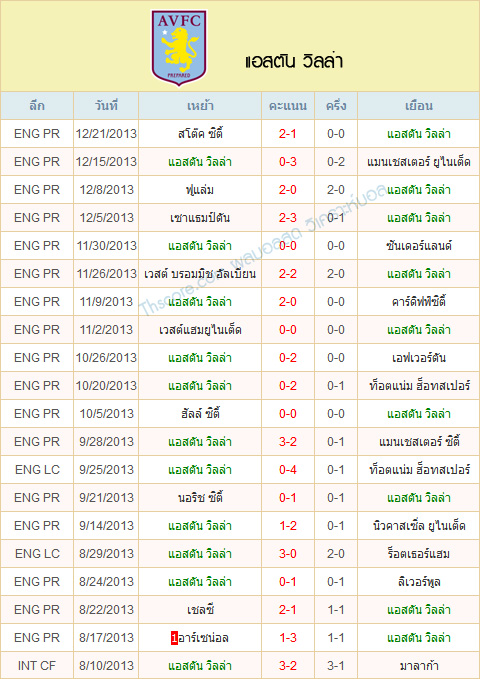Select home team นอริช ซิตี้

[x=200, y=498]
